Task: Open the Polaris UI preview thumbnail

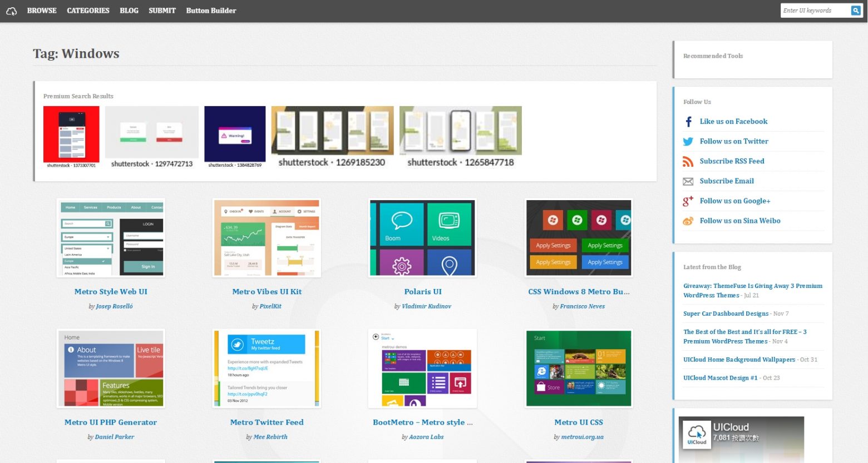Action: click(423, 238)
